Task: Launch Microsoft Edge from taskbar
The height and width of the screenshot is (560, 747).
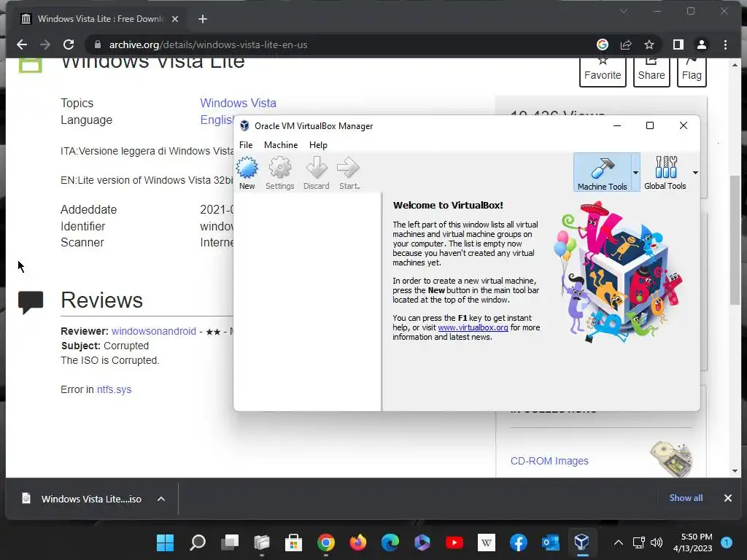Action: (x=390, y=542)
